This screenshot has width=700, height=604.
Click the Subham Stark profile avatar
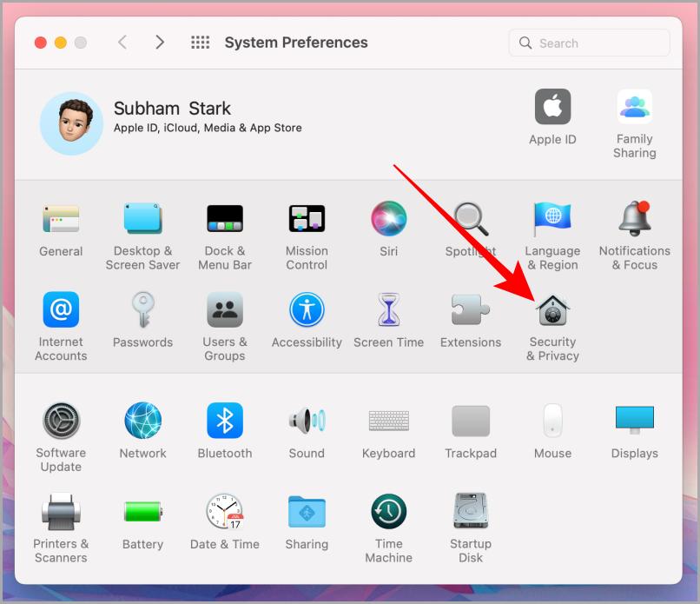[71, 123]
